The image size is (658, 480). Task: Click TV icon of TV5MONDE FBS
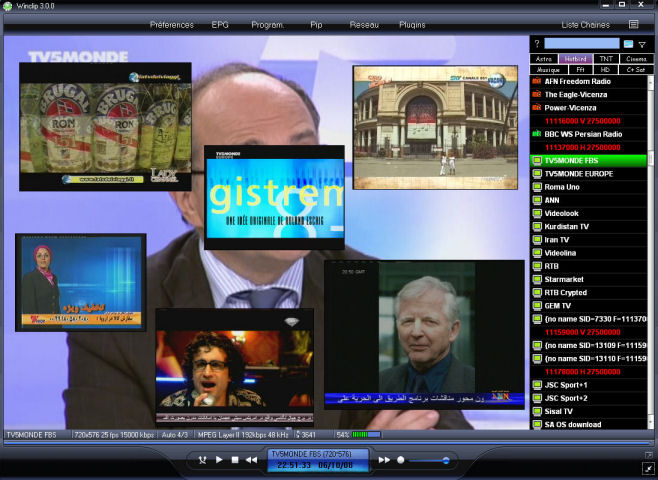(536, 161)
